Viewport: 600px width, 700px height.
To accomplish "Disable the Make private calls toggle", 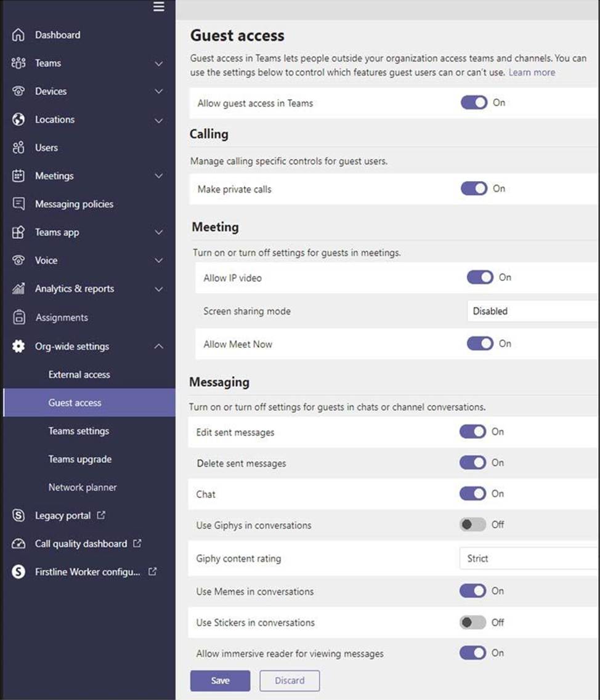I will tap(474, 189).
